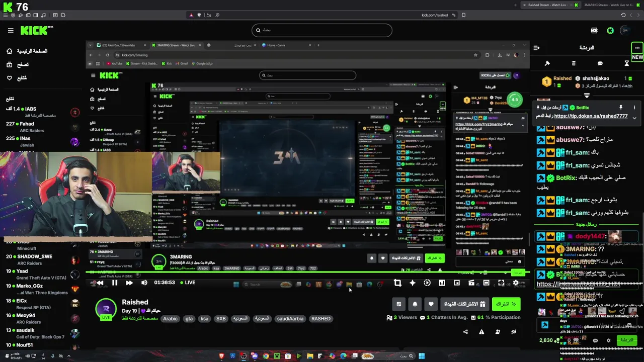Open Mezy94 ARC Raiders channel

(x=42, y=318)
